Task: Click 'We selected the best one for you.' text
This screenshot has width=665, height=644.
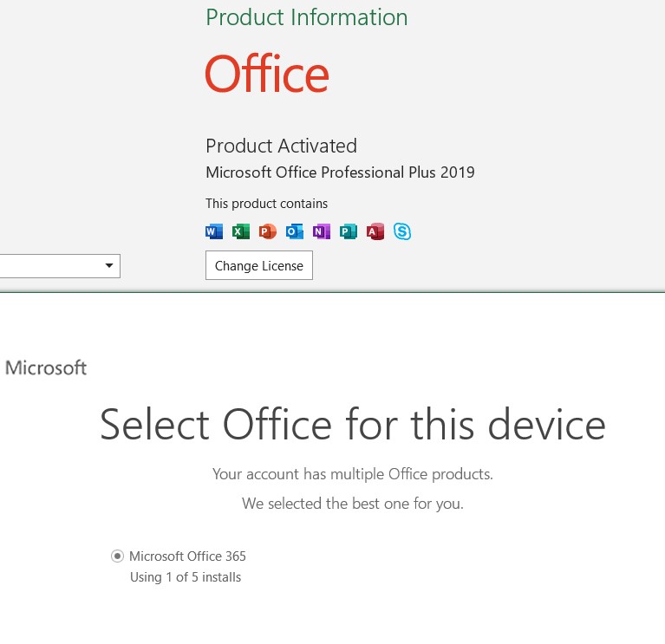Action: coord(353,504)
